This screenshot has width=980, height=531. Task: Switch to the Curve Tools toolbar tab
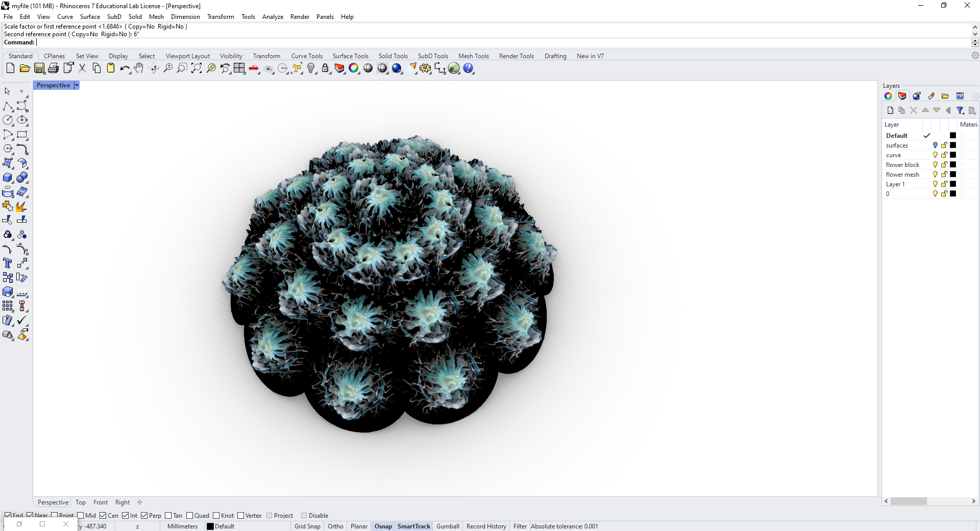[x=307, y=56]
